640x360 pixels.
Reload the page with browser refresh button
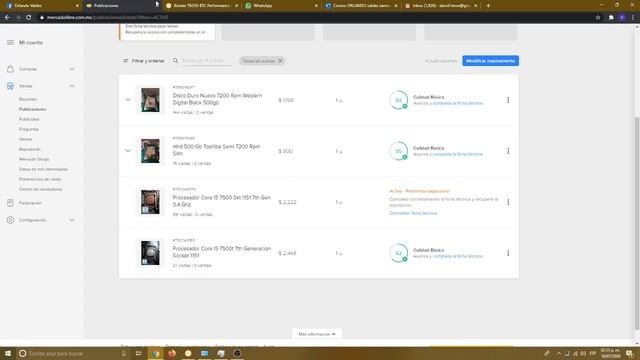(x=29, y=18)
